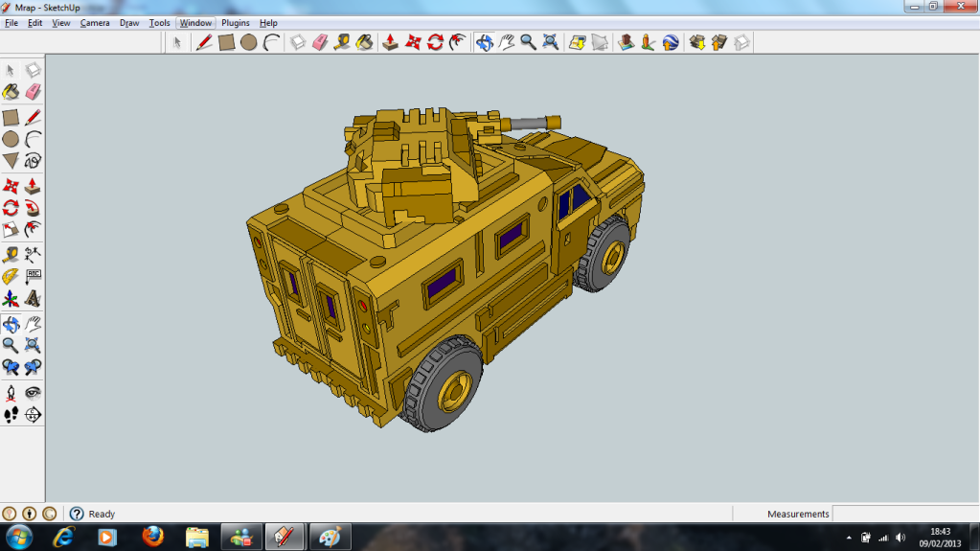Click Add New Building icon
The height and width of the screenshot is (551, 980).
click(x=626, y=42)
